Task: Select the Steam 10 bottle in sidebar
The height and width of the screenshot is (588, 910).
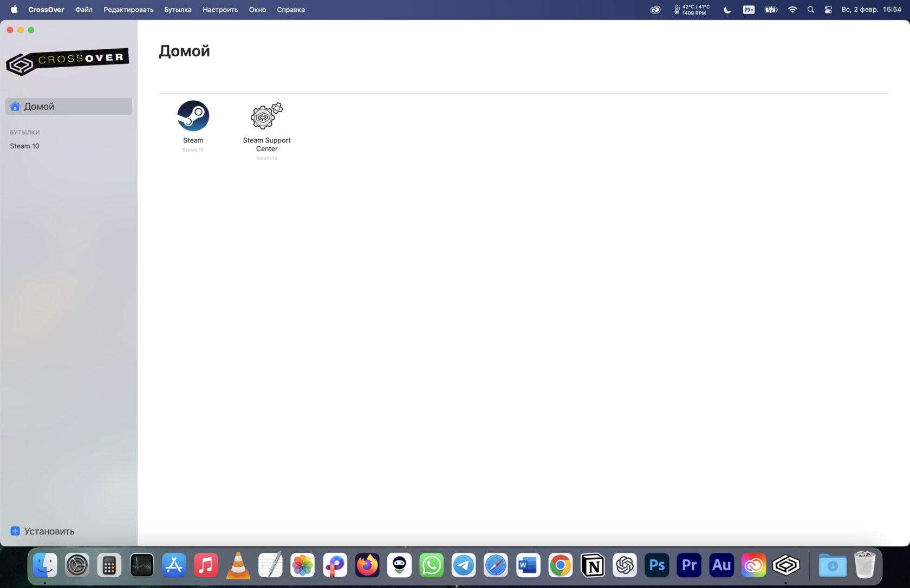Action: (x=24, y=146)
